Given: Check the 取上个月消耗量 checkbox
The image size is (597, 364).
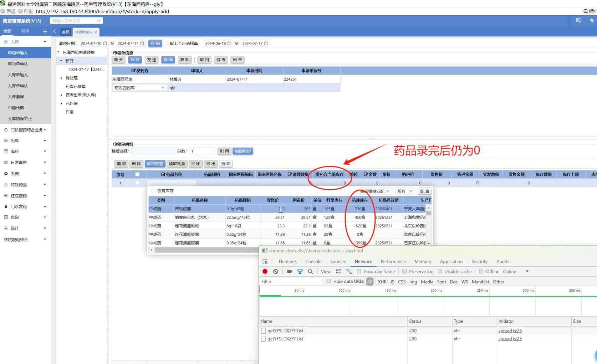Looking at the screenshot, I should tap(166, 43).
